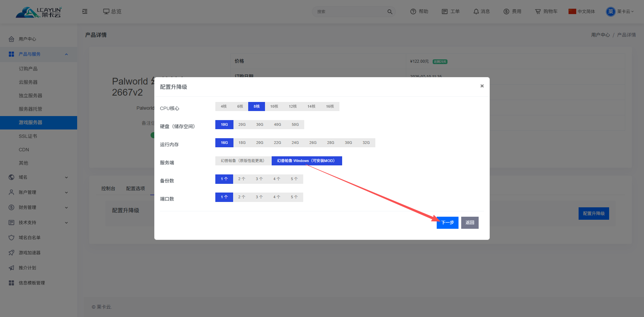Image resolution: width=644 pixels, height=317 pixels.
Task: Click the LCAYUN 莱卡云 logo
Action: tap(39, 12)
